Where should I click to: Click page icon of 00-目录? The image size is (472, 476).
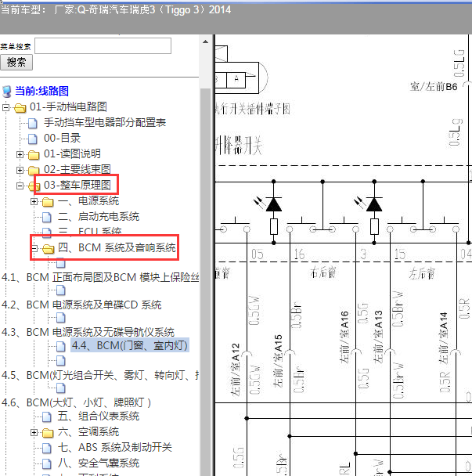pos(33,139)
